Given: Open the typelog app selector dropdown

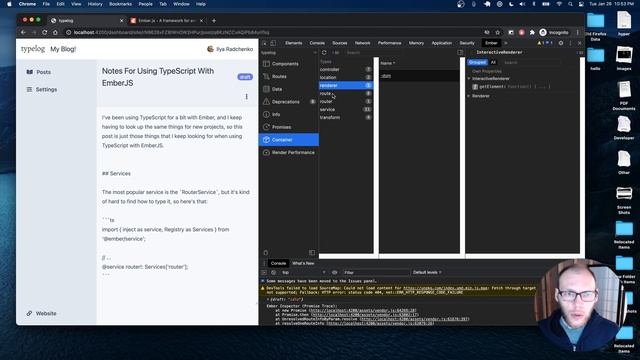Looking at the screenshot, I should pyautogui.click(x=289, y=53).
